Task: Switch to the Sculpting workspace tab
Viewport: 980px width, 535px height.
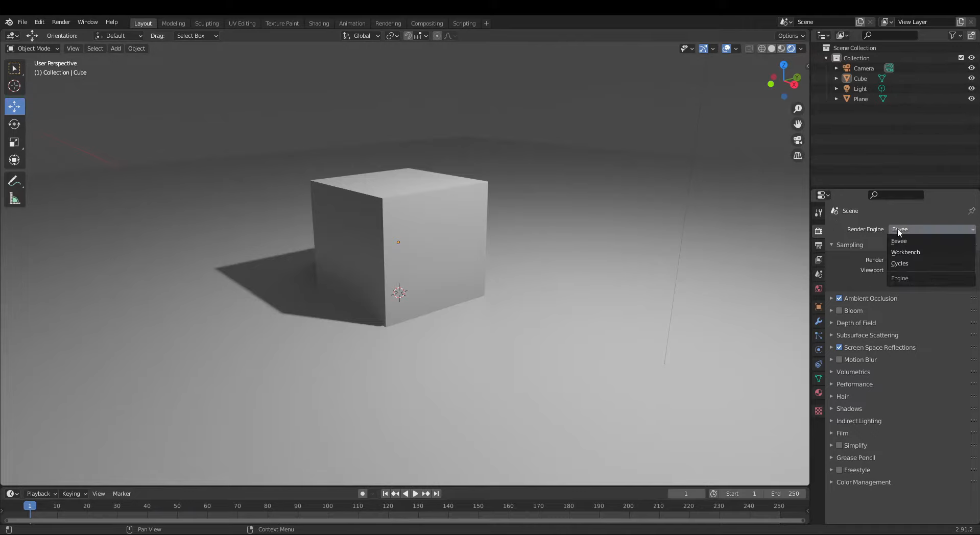Action: (207, 23)
